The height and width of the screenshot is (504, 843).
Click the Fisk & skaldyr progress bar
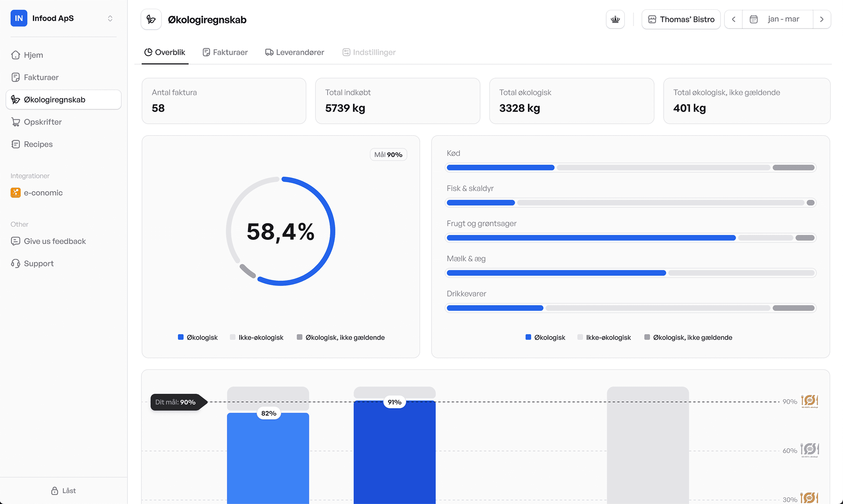(630, 203)
